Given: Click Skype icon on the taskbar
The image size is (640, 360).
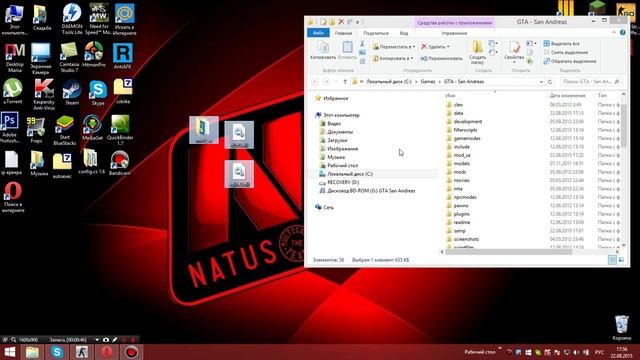Looking at the screenshot, I should pyautogui.click(x=57, y=352).
